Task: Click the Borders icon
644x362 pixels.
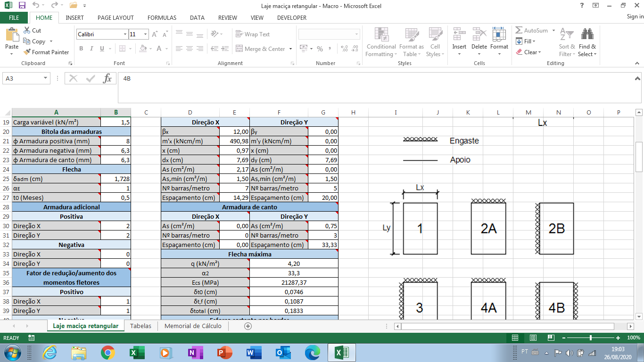Action: [122, 49]
